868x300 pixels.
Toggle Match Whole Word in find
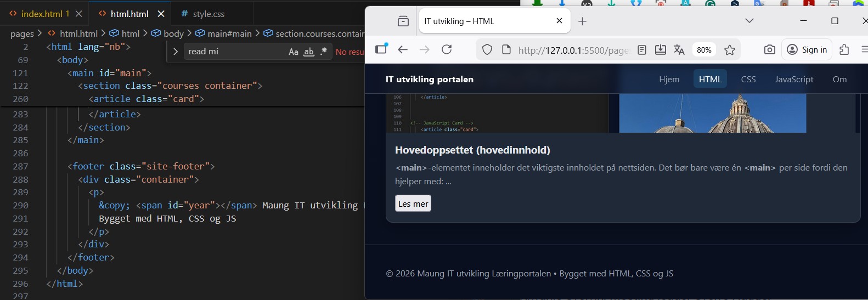tap(309, 52)
